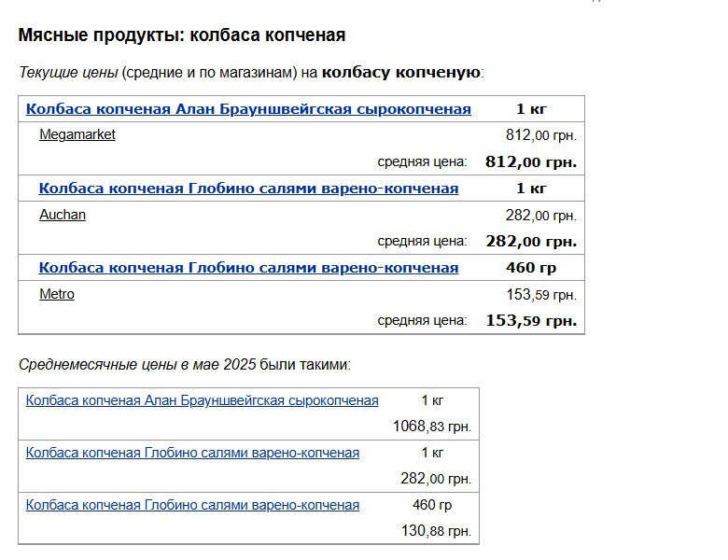Click the May price 1068,83 грн.

tap(432, 427)
